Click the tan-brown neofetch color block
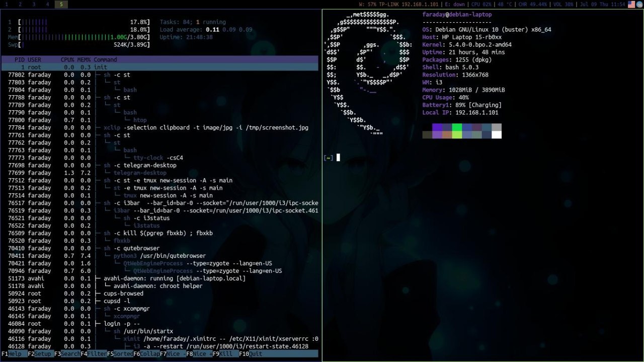The image size is (644, 362). (447, 134)
